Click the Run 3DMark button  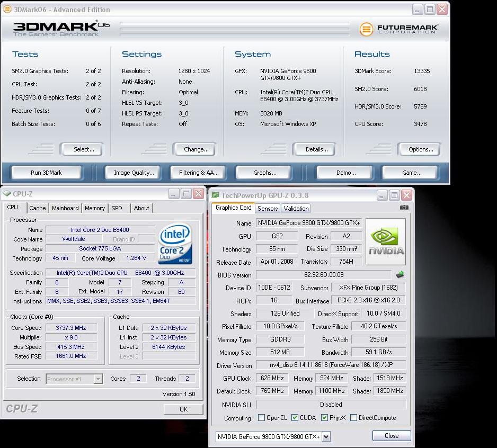tap(46, 173)
